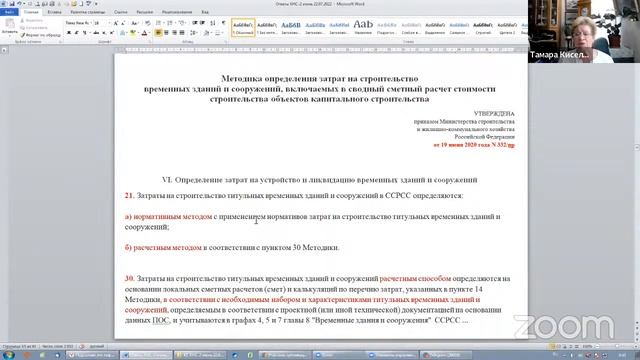This screenshot has height=360, width=640.
Task: Open the change case Aa menu
Action: 135,23
